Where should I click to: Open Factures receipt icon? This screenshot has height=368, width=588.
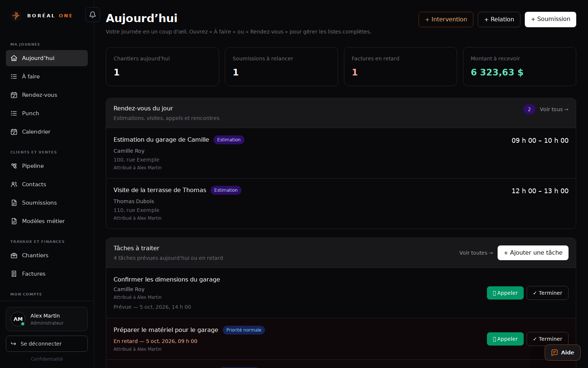click(14, 274)
